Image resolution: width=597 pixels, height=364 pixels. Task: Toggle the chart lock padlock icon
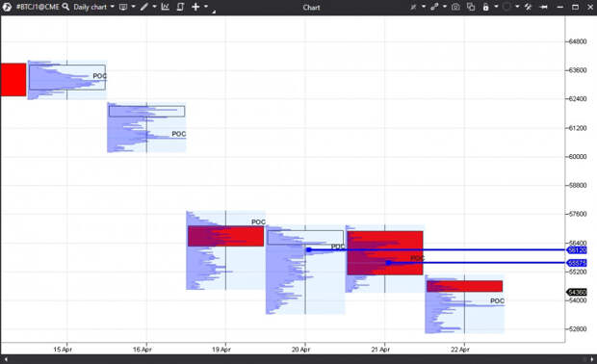tap(486, 7)
